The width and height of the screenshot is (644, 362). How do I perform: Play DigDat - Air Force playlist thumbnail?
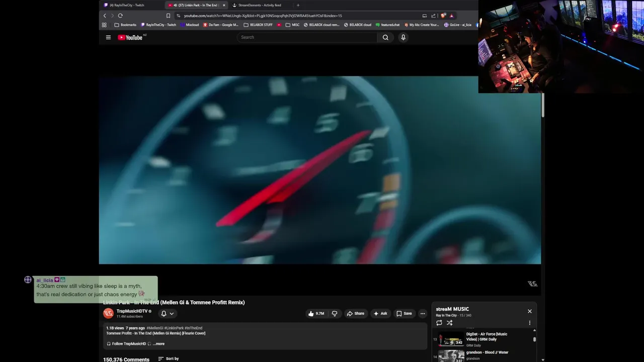click(451, 339)
